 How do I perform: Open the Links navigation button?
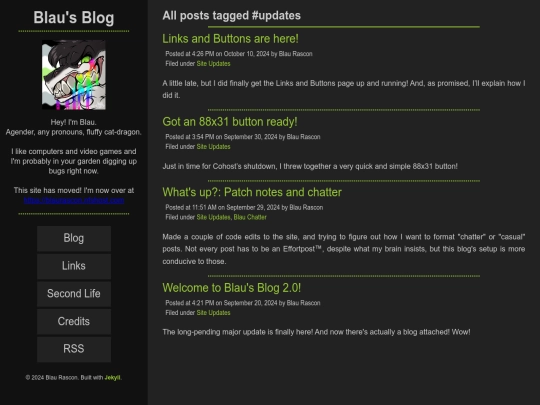point(74,266)
